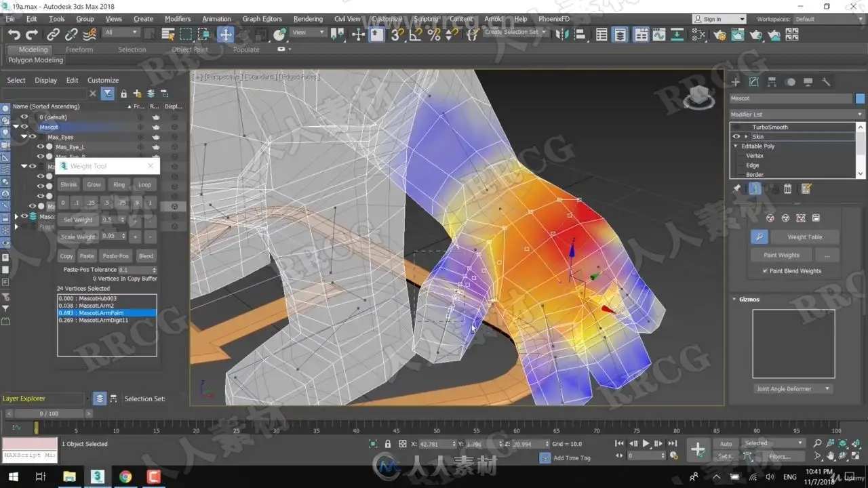
Task: Open the Render Setup teapot icon
Action: point(719,34)
